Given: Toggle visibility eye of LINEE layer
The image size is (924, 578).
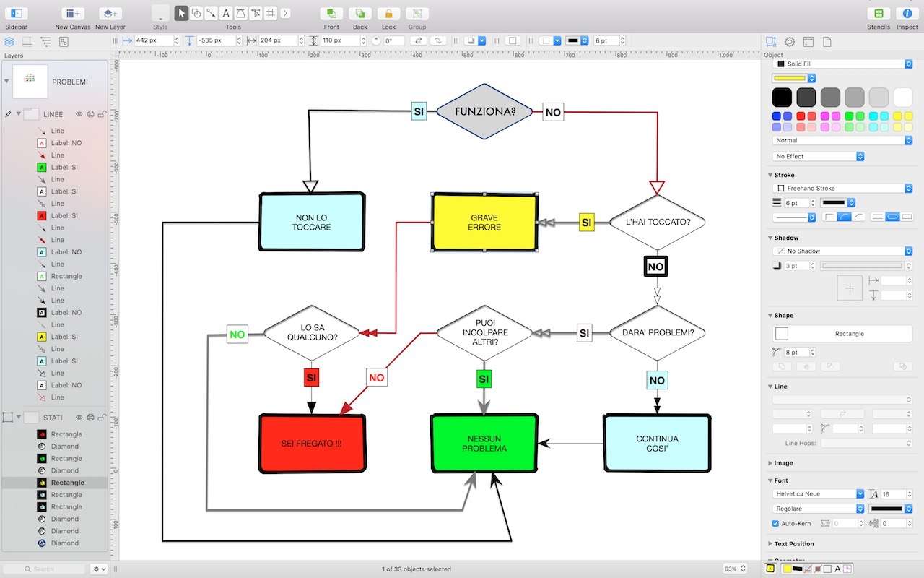Looking at the screenshot, I should pyautogui.click(x=79, y=113).
